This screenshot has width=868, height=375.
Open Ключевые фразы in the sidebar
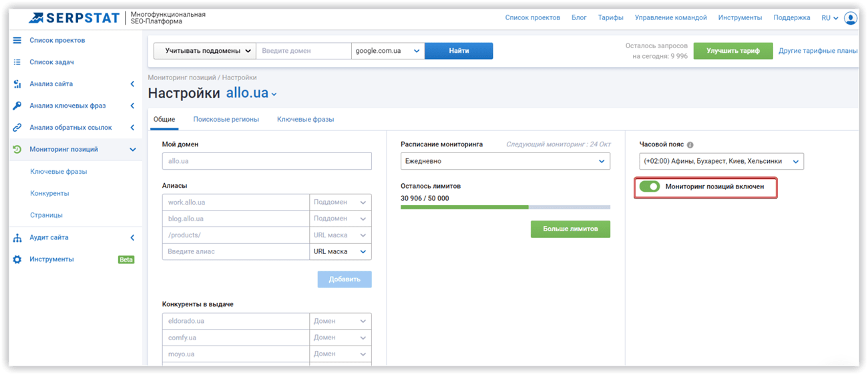(59, 172)
